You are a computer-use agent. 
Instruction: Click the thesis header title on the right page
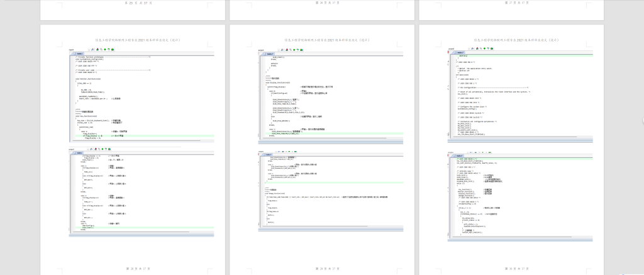[511, 40]
